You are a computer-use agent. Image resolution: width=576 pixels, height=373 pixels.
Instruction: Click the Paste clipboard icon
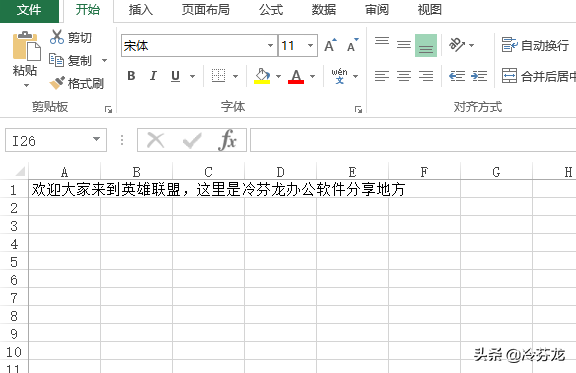[x=26, y=46]
